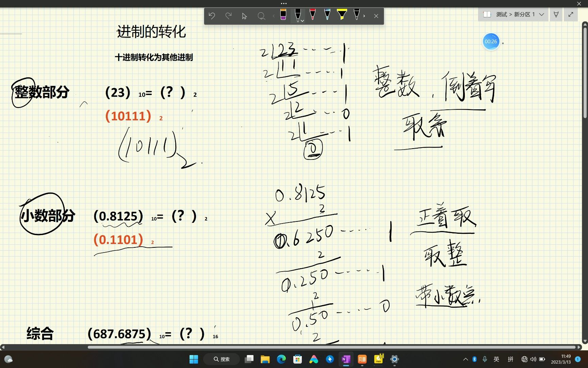Click the Undo button
The width and height of the screenshot is (588, 368).
pyautogui.click(x=212, y=16)
